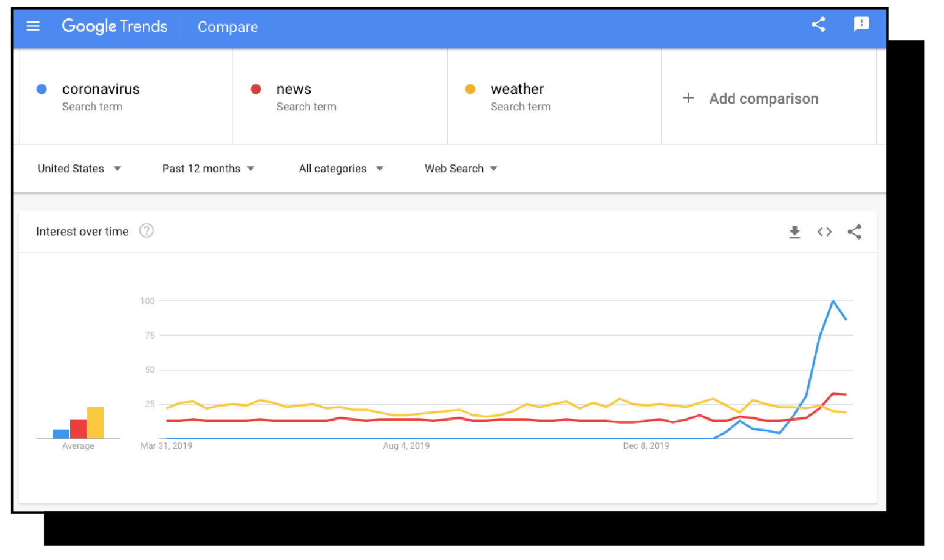Image resolution: width=944 pixels, height=560 pixels.
Task: Select the Compare header label
Action: click(228, 27)
